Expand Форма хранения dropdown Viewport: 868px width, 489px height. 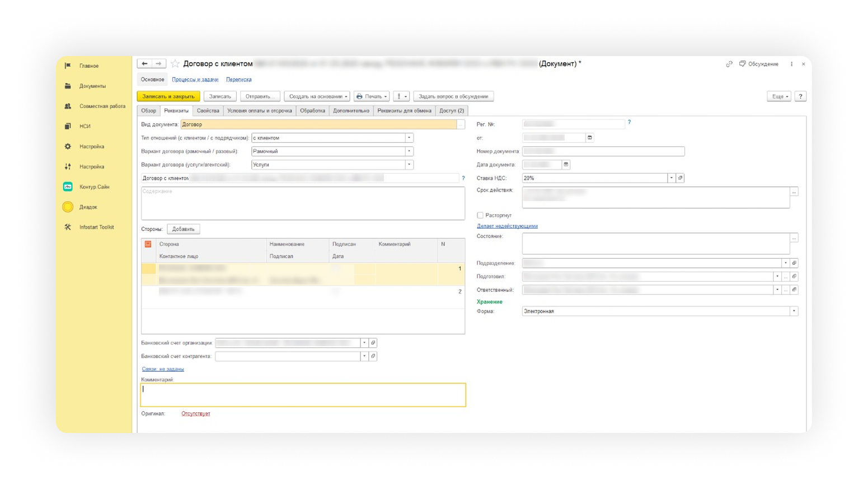pyautogui.click(x=794, y=311)
